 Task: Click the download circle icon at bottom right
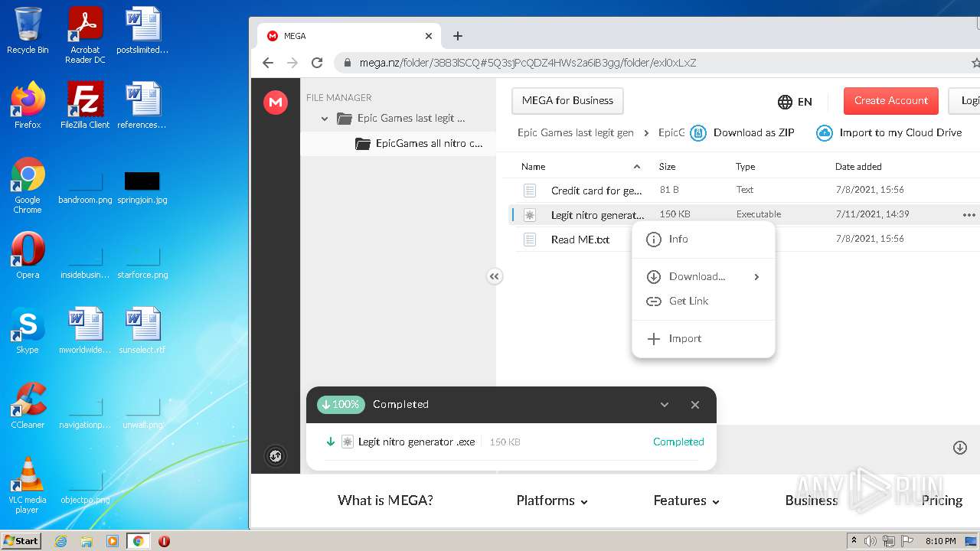960,448
